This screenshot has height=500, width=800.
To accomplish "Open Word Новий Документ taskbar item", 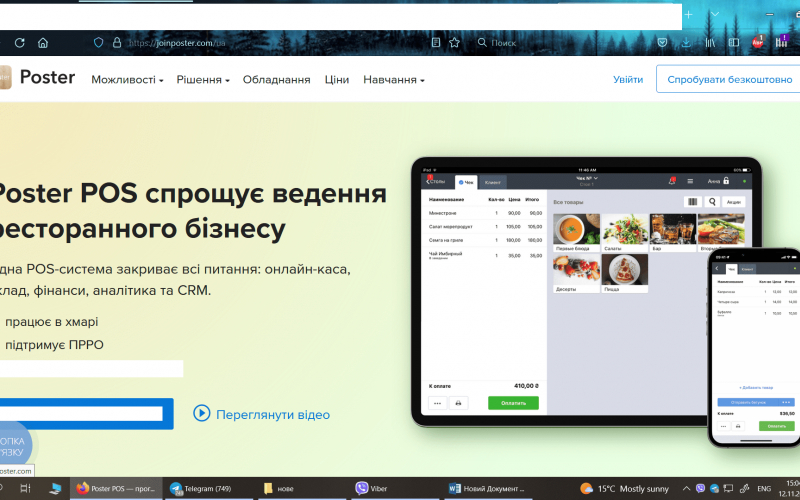I will tap(486, 489).
